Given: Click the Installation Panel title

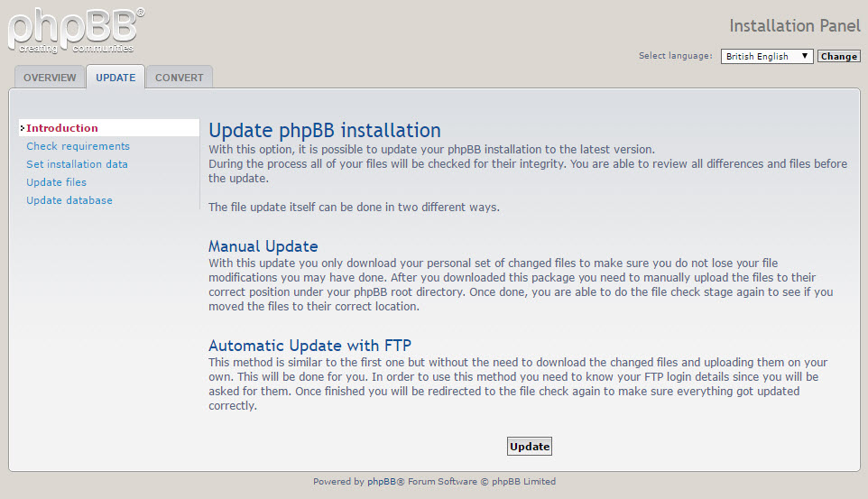Looking at the screenshot, I should coord(794,25).
